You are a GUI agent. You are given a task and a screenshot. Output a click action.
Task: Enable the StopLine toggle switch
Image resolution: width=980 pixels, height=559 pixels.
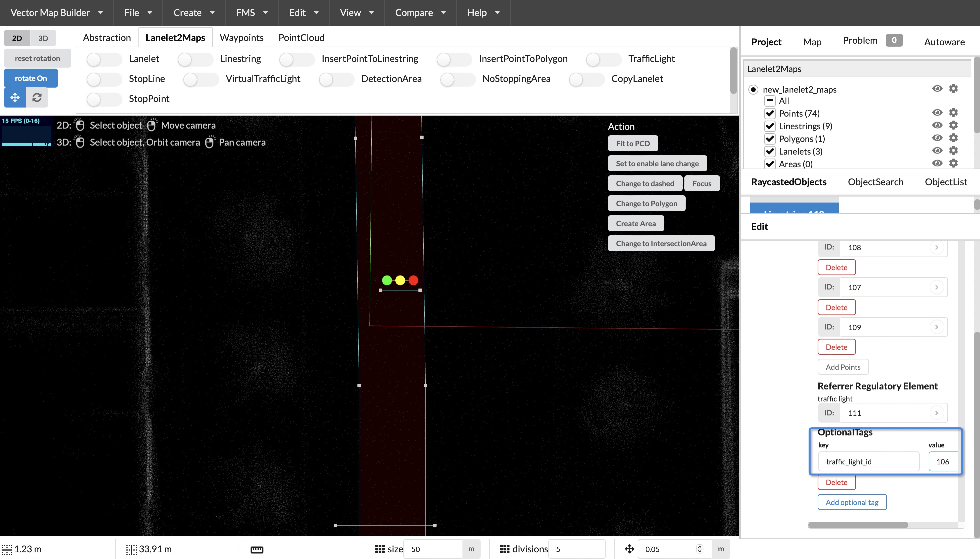click(104, 79)
